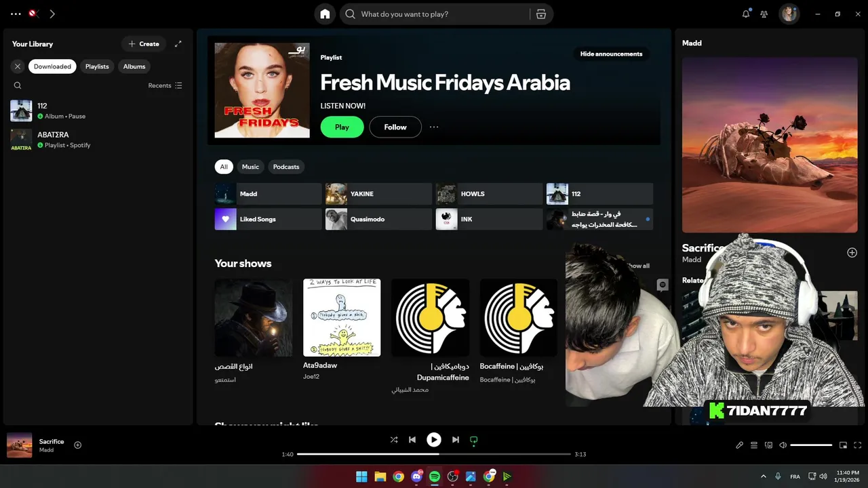Open the Recents sort dropdown

[x=165, y=85]
